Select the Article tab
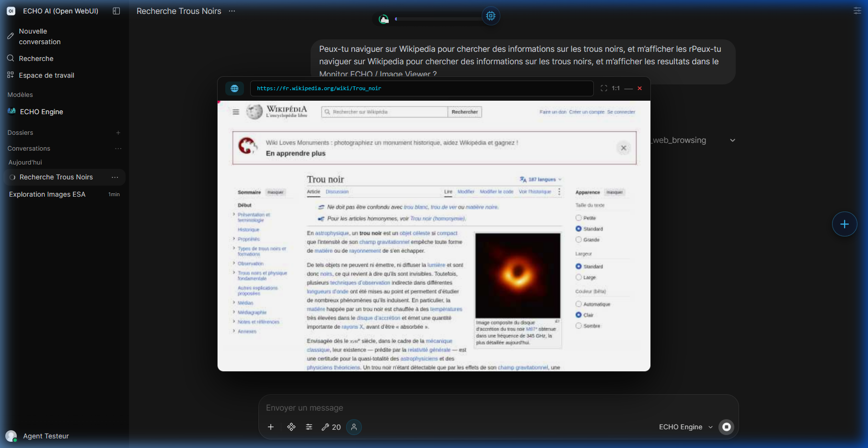This screenshot has height=448, width=868. pyautogui.click(x=313, y=192)
